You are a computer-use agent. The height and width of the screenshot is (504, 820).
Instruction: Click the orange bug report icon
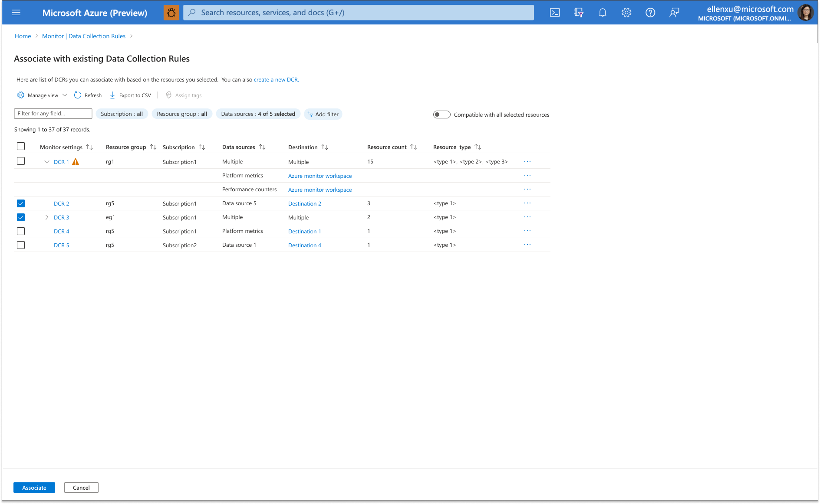coord(171,13)
